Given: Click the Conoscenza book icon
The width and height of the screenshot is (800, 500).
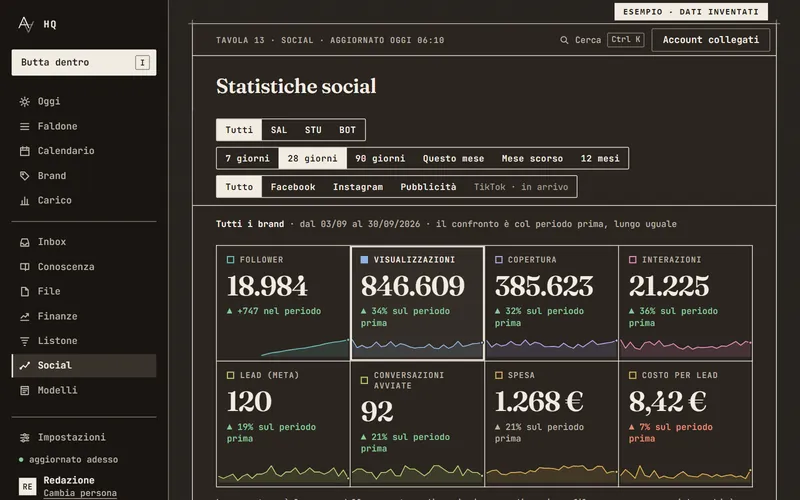Looking at the screenshot, I should [24, 267].
